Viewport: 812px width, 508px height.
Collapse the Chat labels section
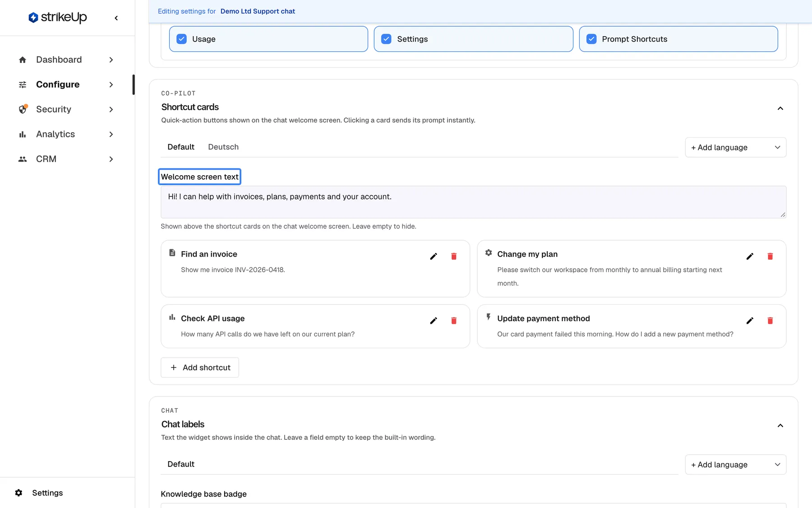click(x=780, y=425)
